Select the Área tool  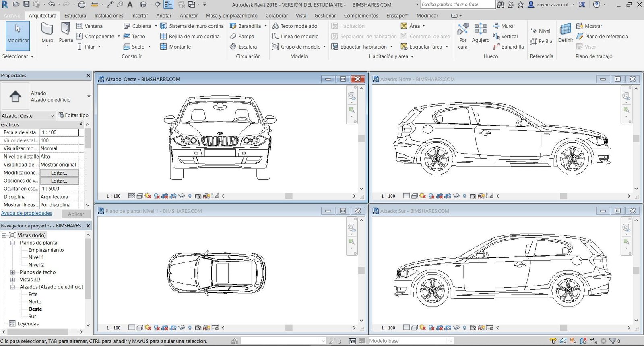point(411,26)
